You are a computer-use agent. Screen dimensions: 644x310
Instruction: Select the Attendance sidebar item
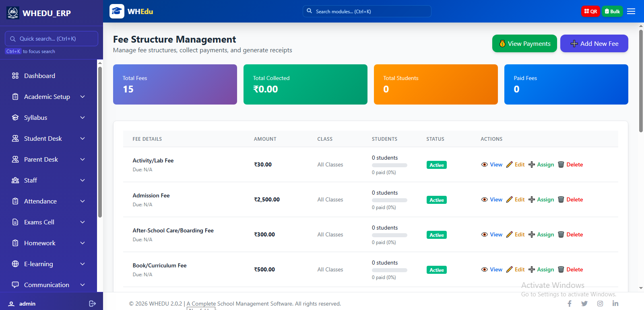point(40,201)
